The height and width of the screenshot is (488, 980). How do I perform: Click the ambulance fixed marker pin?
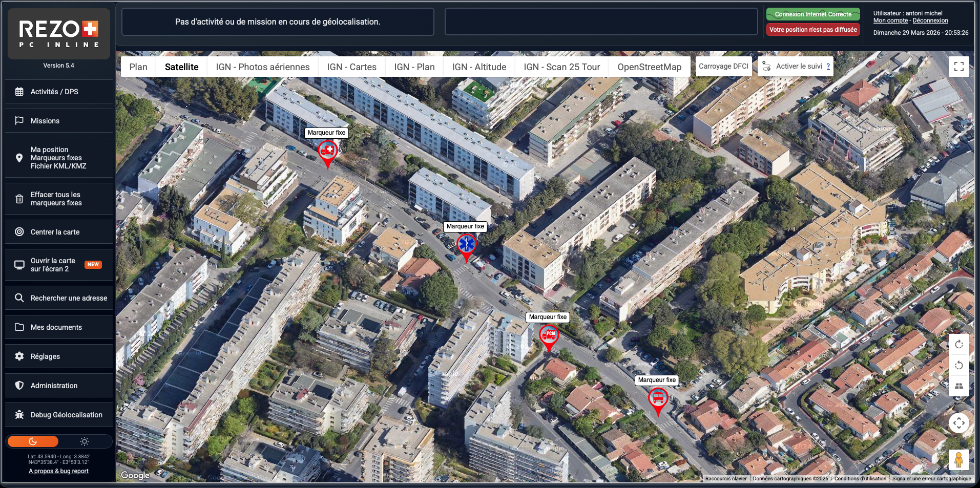[327, 152]
